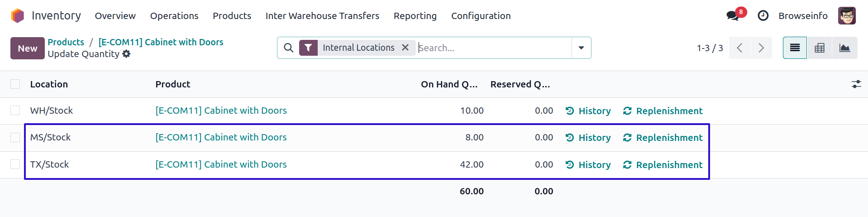Screen dimensions: 868x217
Task: Open the discuss messages chat icon
Action: pos(732,16)
